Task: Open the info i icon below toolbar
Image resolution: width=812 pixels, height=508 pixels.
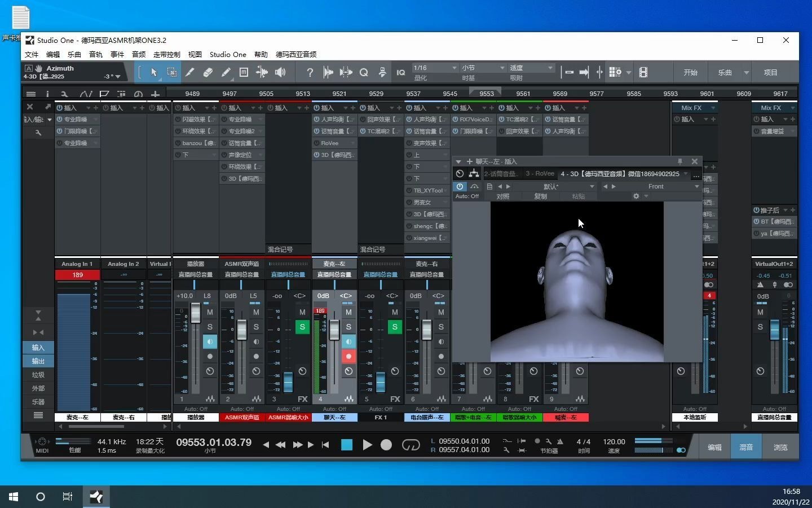Action: 47,94
